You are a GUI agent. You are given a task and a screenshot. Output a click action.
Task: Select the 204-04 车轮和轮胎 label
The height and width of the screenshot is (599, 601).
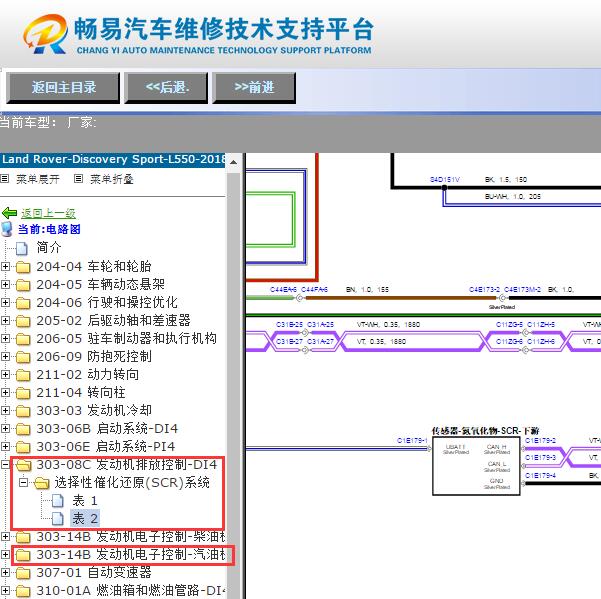click(94, 266)
